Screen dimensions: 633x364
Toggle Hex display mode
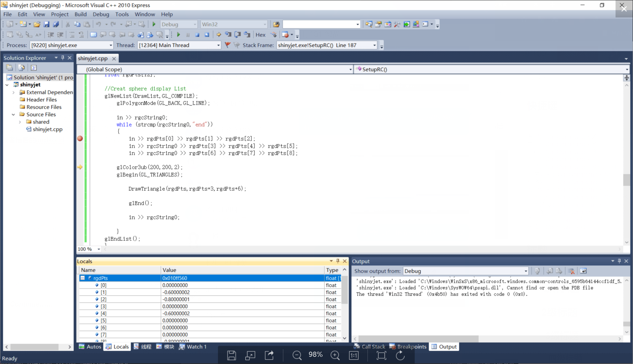click(x=260, y=35)
